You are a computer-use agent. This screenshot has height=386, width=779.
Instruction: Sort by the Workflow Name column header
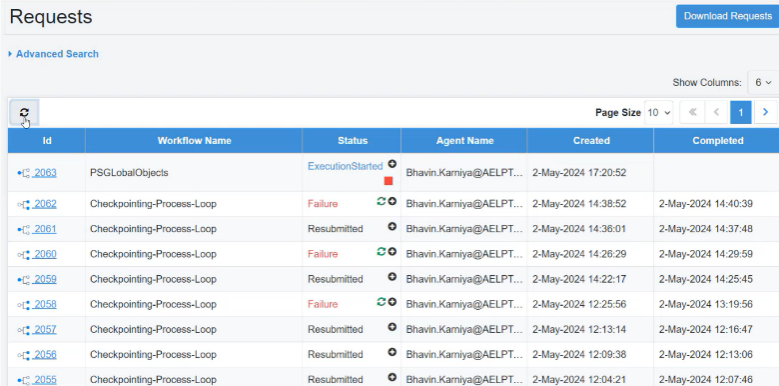(194, 141)
